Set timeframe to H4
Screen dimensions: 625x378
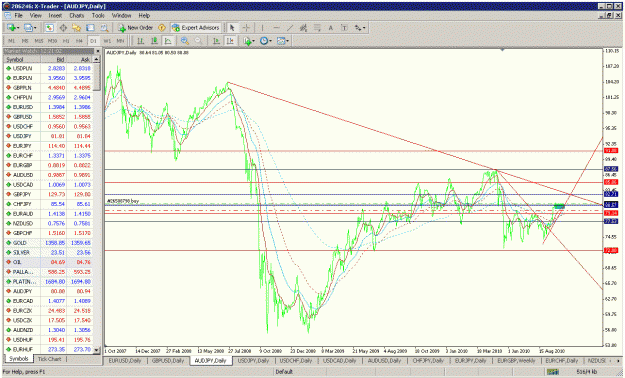click(x=79, y=41)
